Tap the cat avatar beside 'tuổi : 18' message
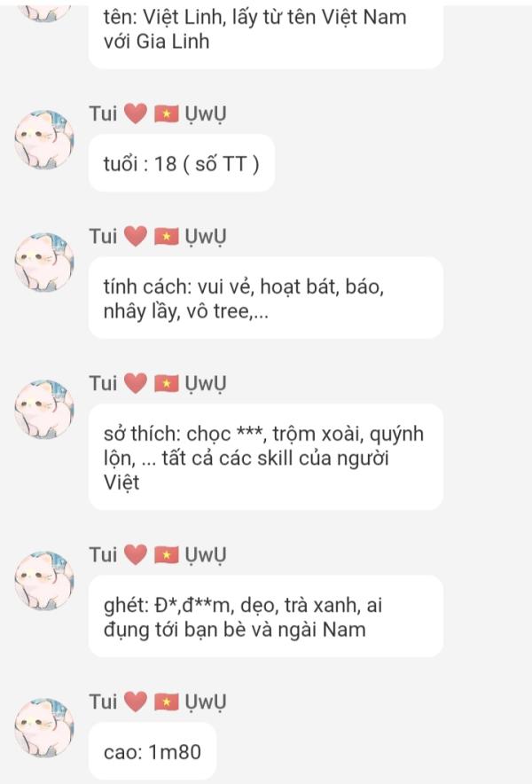532x784 pixels. pyautogui.click(x=44, y=139)
